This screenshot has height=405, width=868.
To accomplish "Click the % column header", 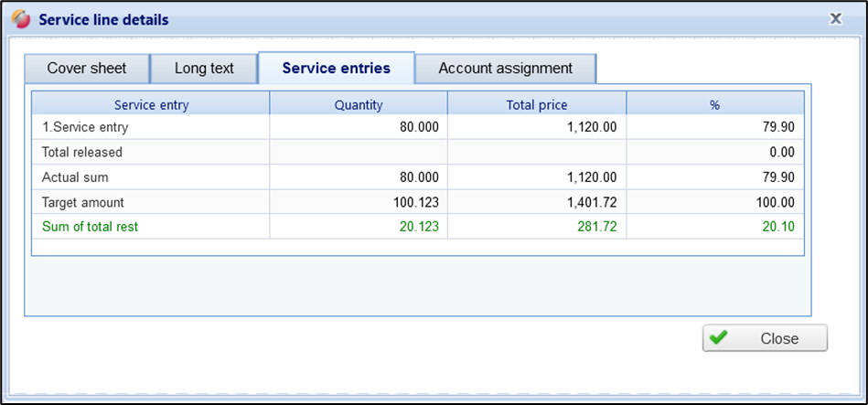I will pyautogui.click(x=714, y=105).
